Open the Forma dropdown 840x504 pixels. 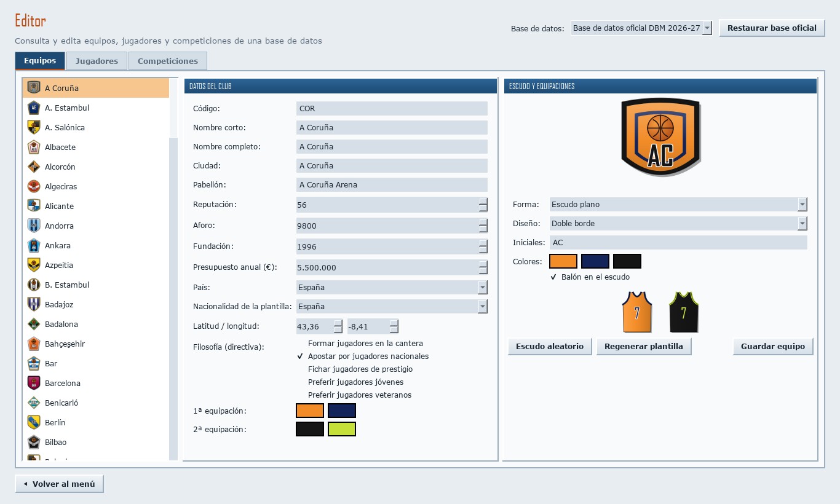pos(678,204)
